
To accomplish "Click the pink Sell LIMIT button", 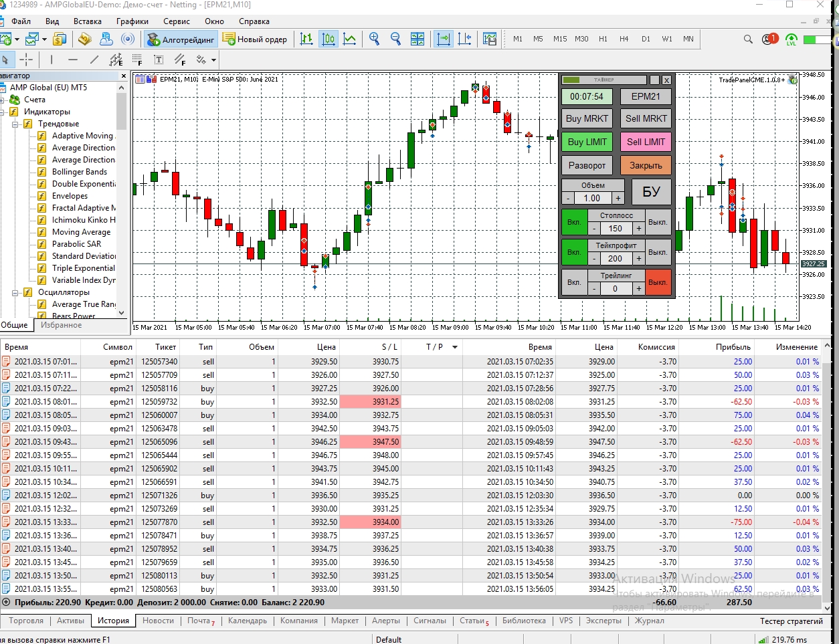I will (x=646, y=142).
